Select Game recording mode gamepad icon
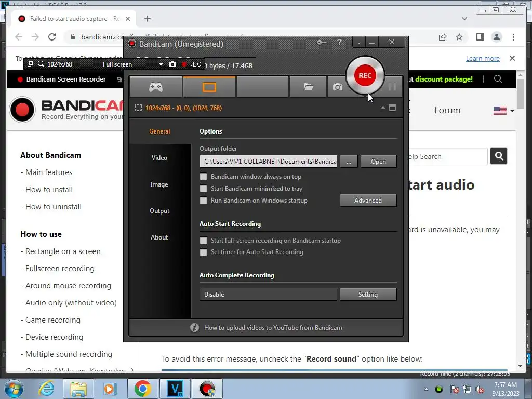 point(156,87)
